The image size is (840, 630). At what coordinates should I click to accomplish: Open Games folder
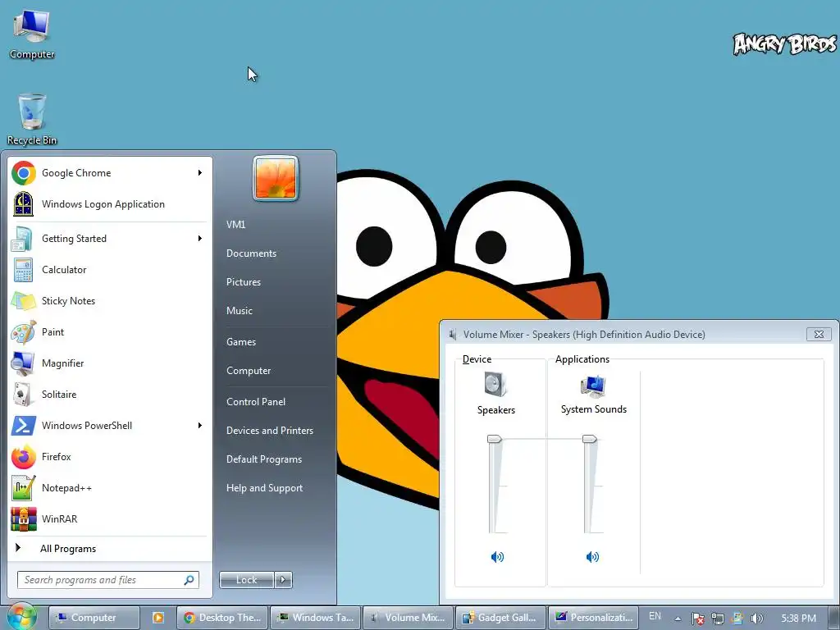[x=241, y=342]
